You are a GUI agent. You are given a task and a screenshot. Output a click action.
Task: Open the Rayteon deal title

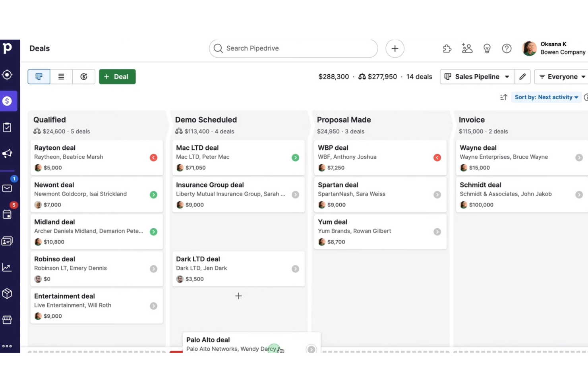[55, 148]
